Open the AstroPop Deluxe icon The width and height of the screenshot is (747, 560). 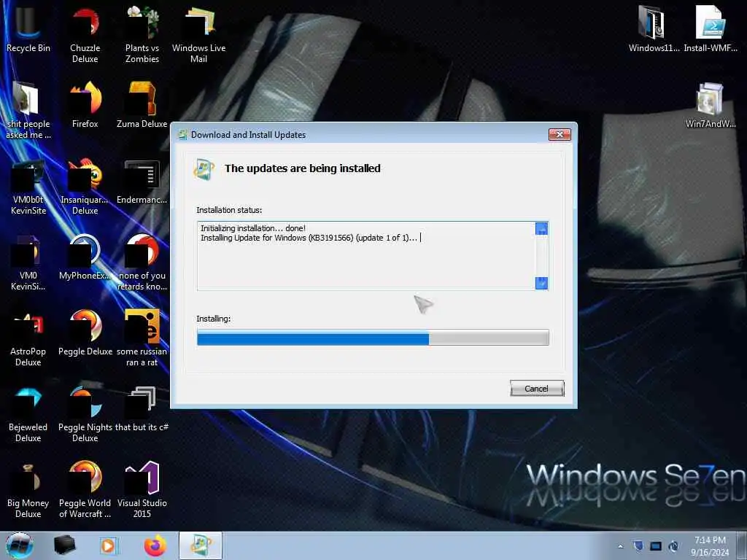point(28,338)
